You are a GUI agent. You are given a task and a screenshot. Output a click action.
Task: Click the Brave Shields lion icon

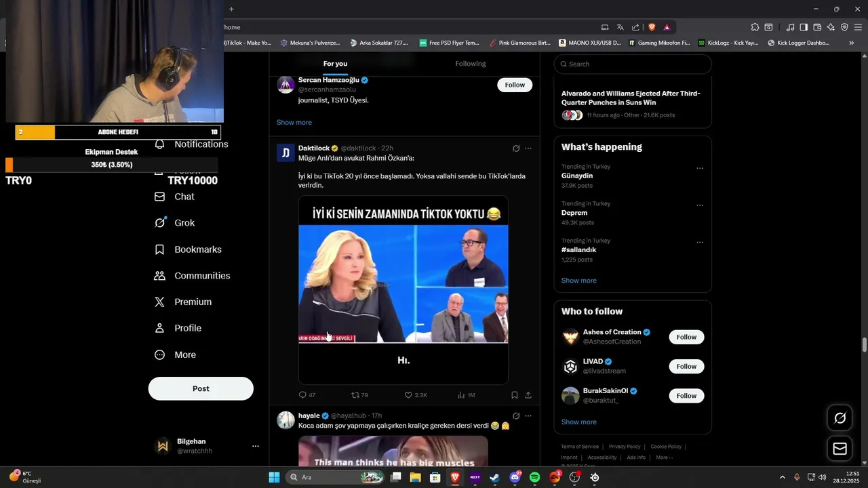point(652,27)
